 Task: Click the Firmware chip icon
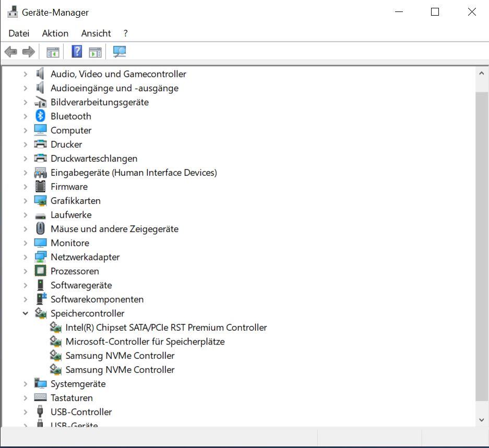click(40, 186)
